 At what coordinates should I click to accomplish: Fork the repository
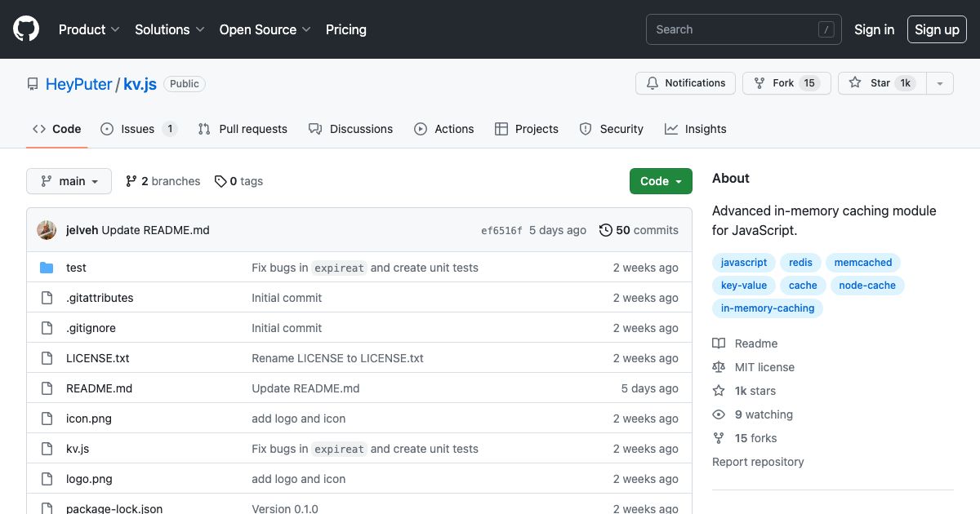786,82
